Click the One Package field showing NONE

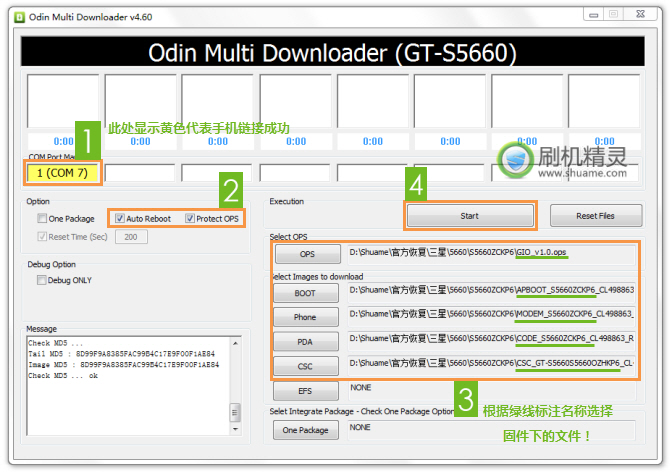[x=491, y=430]
